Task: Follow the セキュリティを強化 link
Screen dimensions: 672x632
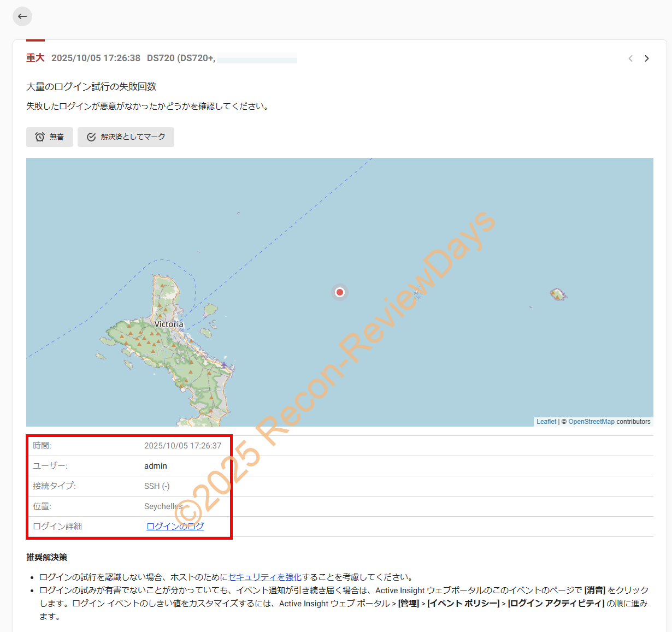Action: point(264,577)
